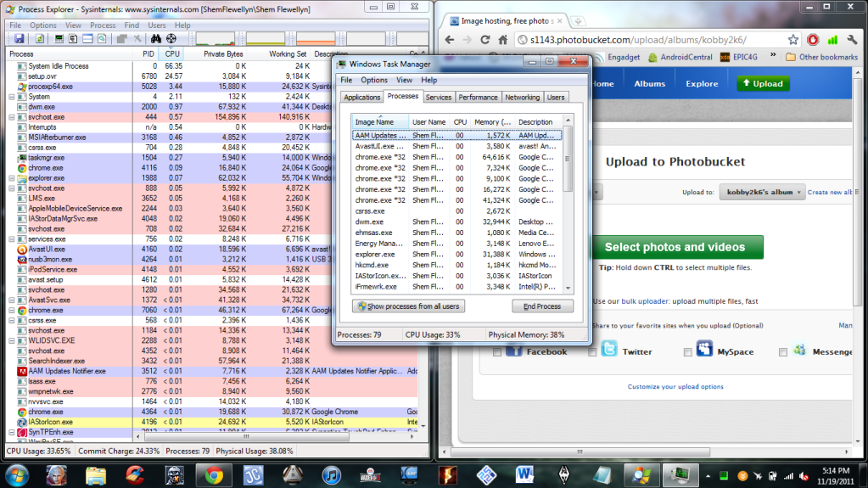Collapse explorer.exe tree node in Process Explorer
This screenshot has height=488, width=868.
(12, 178)
